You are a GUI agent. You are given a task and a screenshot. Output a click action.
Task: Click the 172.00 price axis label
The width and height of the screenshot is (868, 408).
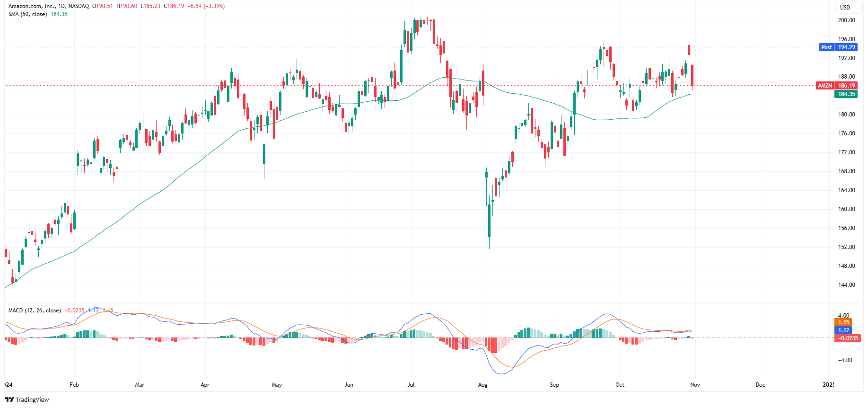pos(846,152)
